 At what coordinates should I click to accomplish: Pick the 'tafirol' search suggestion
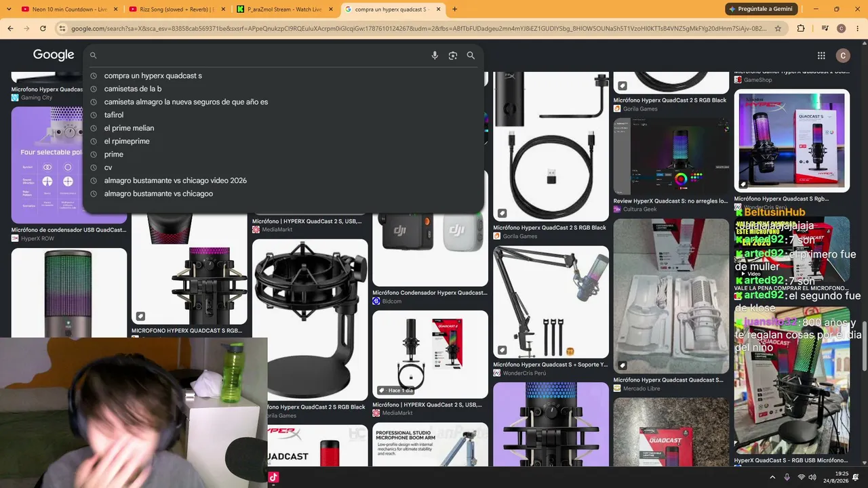tap(283, 115)
